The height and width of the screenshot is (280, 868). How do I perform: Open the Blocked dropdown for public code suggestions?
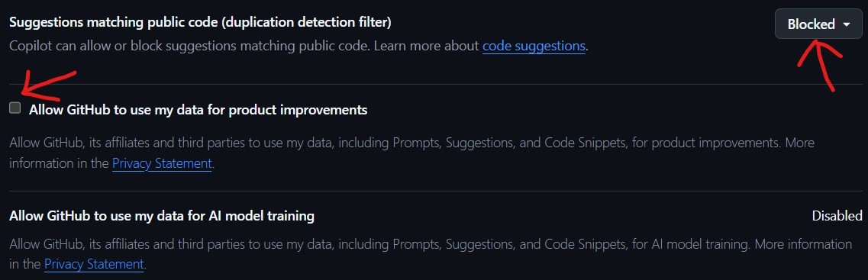coord(818,24)
